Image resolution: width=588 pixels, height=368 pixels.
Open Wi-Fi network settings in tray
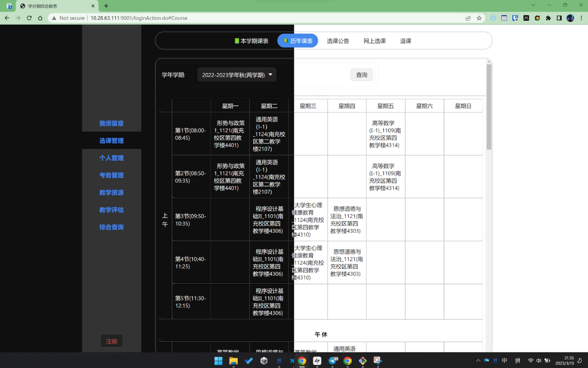pos(531,361)
